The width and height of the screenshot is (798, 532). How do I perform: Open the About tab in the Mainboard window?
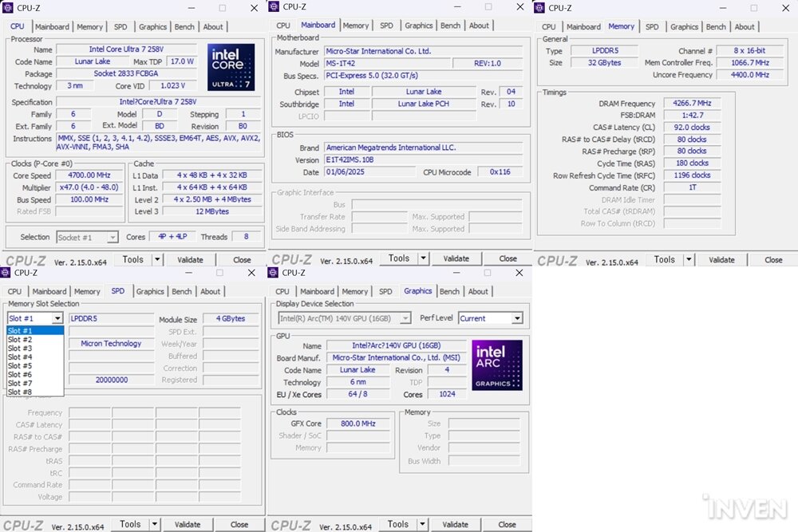pos(479,25)
